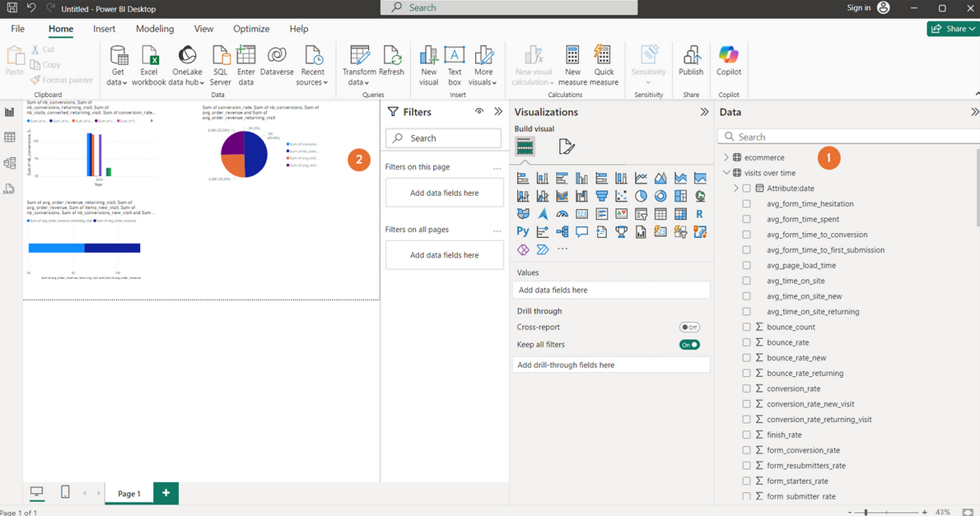
Task: Open the Excel workbook data source
Action: 149,56
